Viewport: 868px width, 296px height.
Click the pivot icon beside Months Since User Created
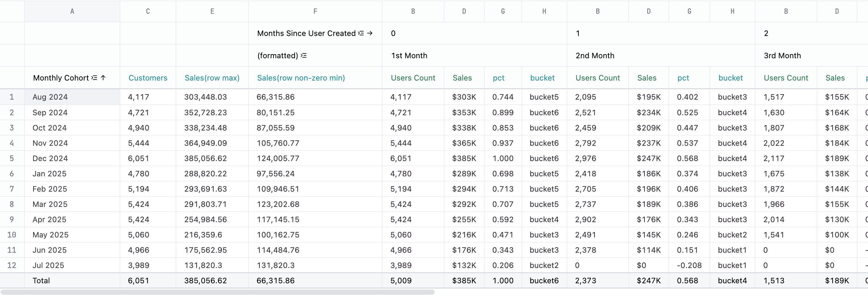361,33
